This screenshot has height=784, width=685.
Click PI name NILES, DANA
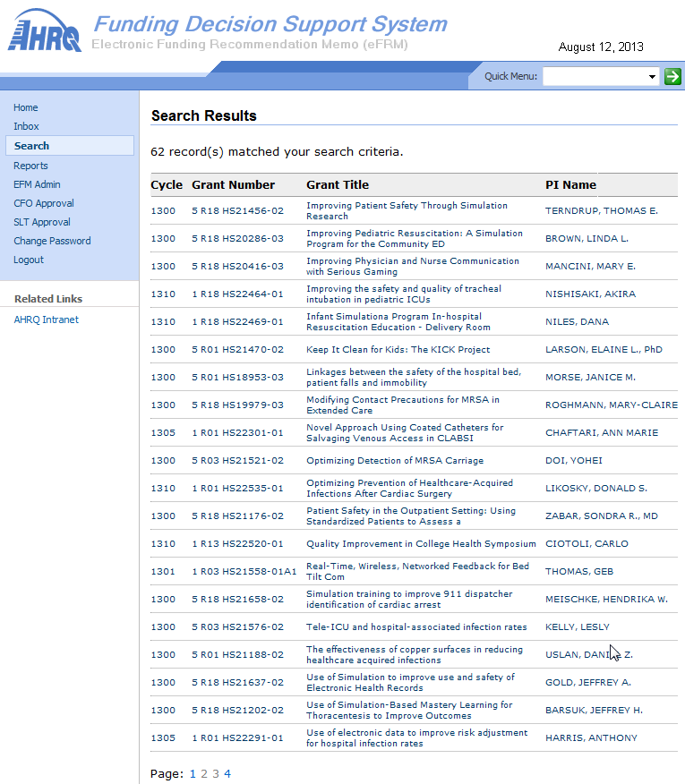577,322
